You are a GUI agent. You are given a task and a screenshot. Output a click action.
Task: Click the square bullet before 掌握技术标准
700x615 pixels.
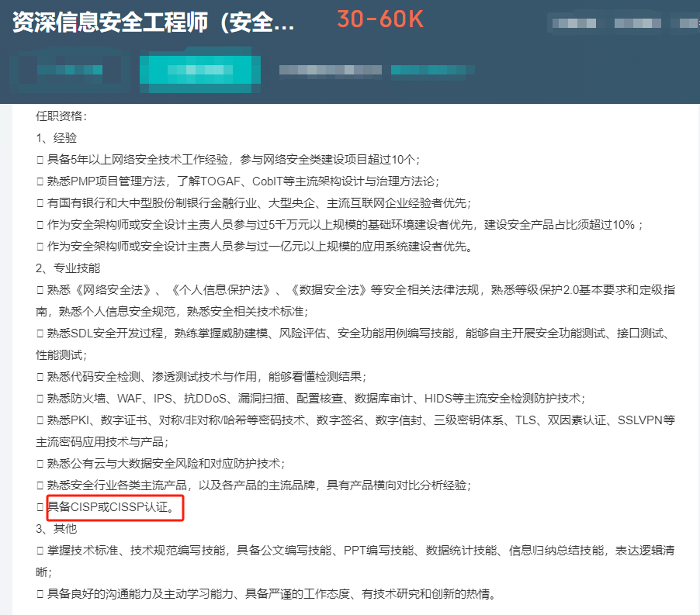pos(40,551)
